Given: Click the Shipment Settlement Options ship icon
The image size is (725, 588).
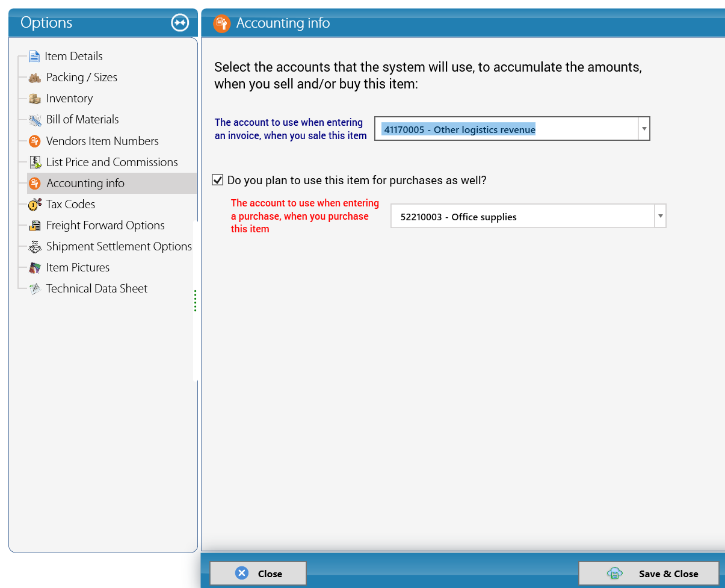Looking at the screenshot, I should (35, 247).
